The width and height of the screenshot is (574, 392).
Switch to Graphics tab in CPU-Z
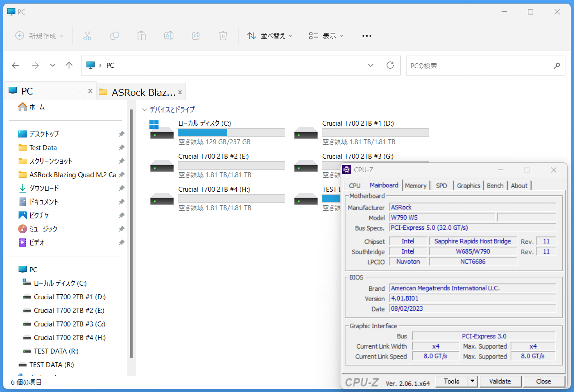469,185
